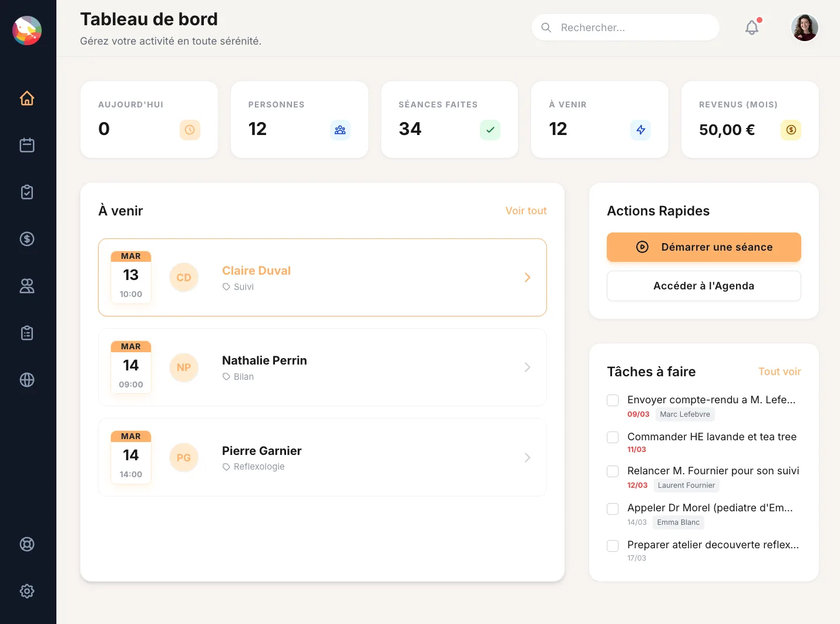The width and height of the screenshot is (840, 624).
Task: Open the settings gear icon
Action: [27, 591]
